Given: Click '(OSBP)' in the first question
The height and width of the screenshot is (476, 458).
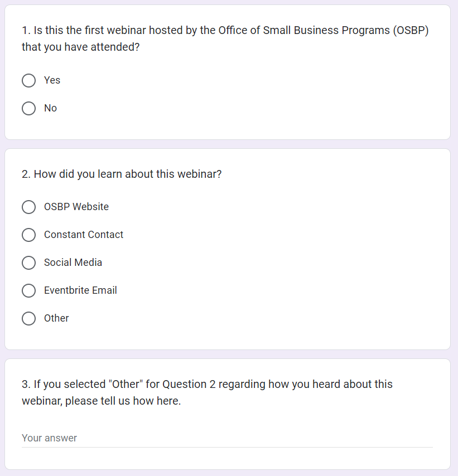Looking at the screenshot, I should 410,31.
